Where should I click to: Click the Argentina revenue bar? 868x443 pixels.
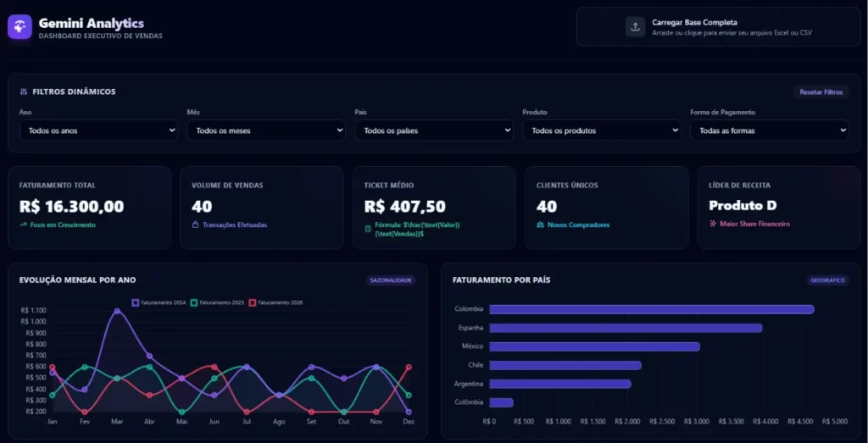560,384
